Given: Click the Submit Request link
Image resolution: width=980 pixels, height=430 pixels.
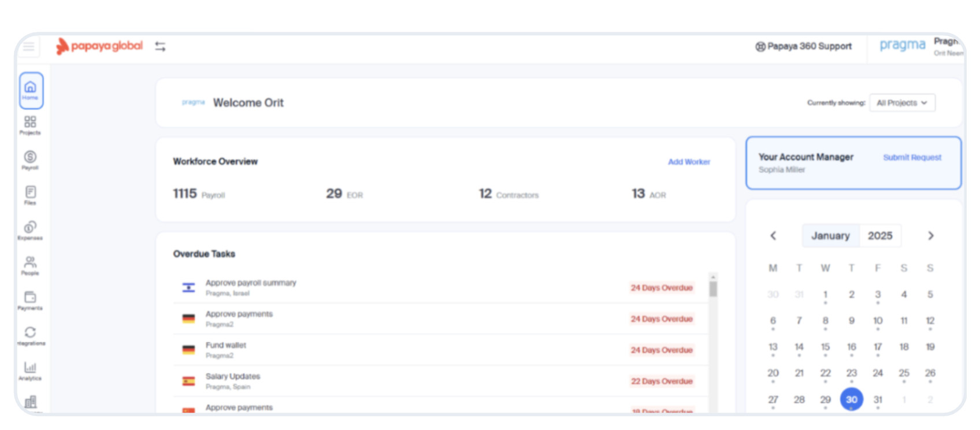Looking at the screenshot, I should (x=912, y=157).
